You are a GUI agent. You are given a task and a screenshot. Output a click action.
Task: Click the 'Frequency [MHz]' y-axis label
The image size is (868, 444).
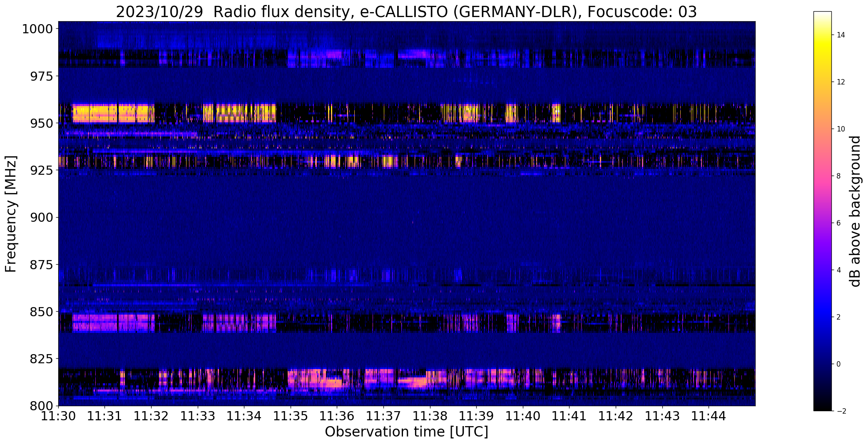pyautogui.click(x=11, y=214)
